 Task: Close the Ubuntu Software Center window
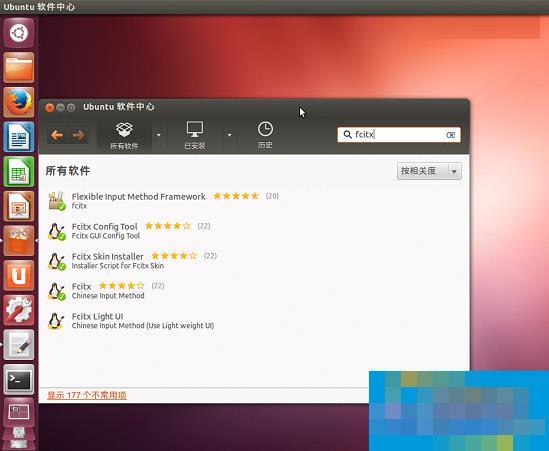point(50,107)
